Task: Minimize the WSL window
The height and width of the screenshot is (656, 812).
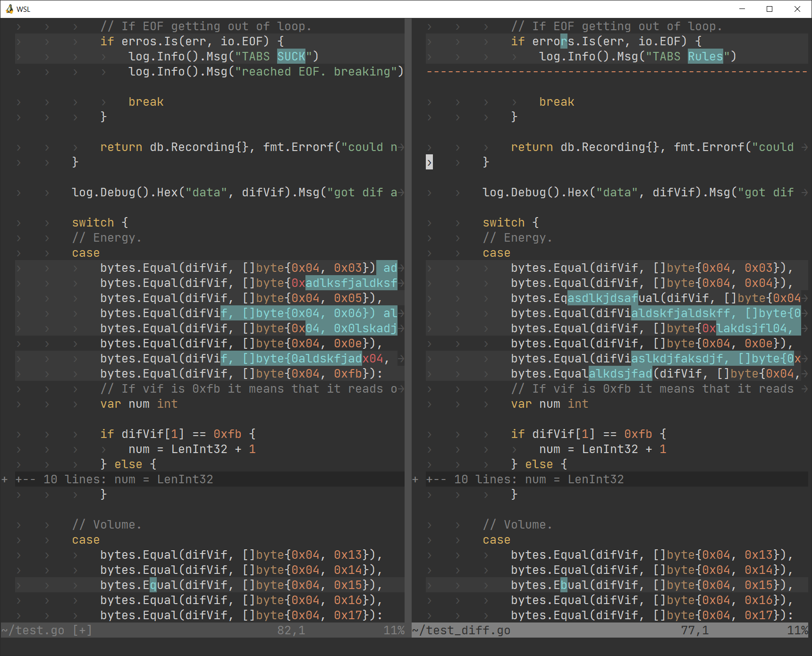Action: point(742,9)
